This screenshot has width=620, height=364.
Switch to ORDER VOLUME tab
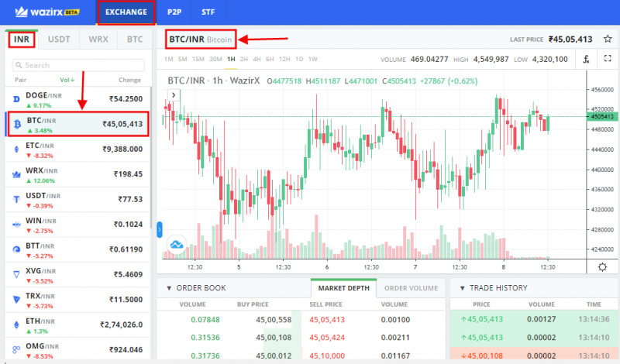pyautogui.click(x=411, y=289)
